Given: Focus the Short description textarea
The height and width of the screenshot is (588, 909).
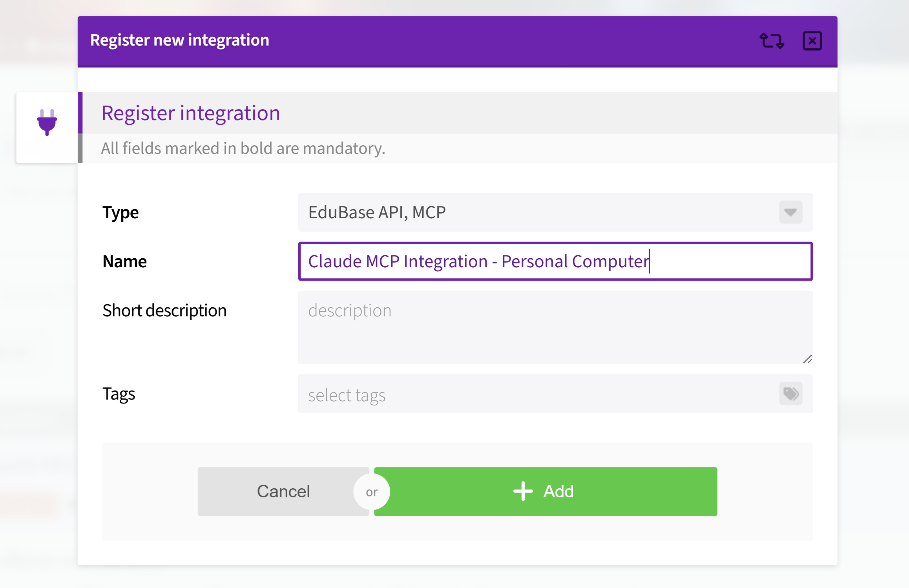Looking at the screenshot, I should pyautogui.click(x=555, y=327).
